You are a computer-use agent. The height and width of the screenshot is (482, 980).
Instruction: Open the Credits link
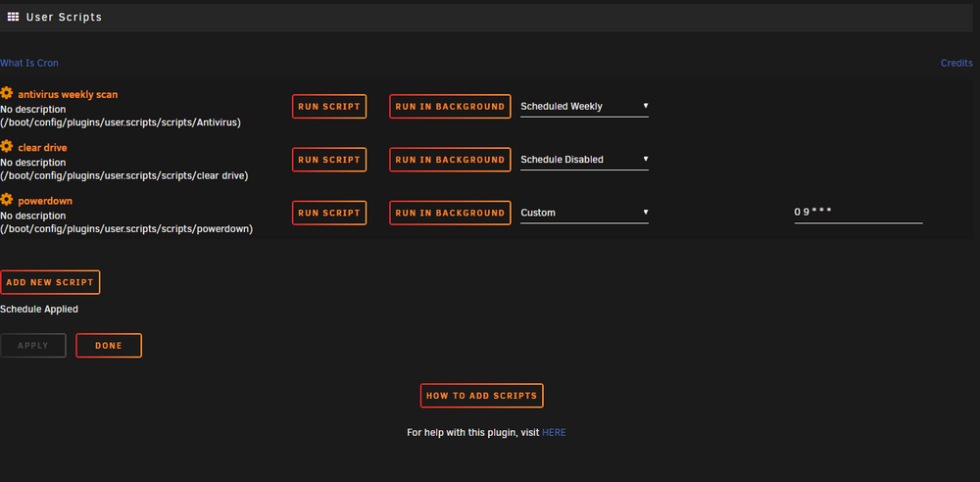[x=956, y=63]
